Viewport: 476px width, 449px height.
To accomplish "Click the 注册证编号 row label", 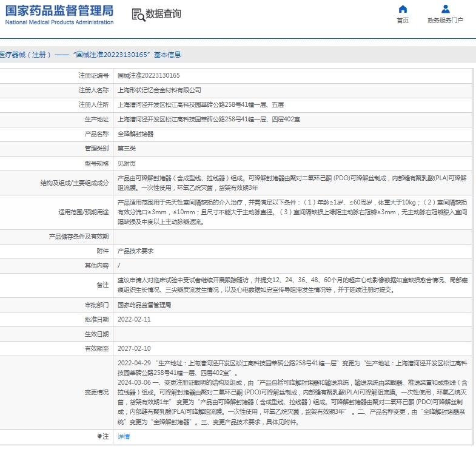I will pyautogui.click(x=93, y=75).
